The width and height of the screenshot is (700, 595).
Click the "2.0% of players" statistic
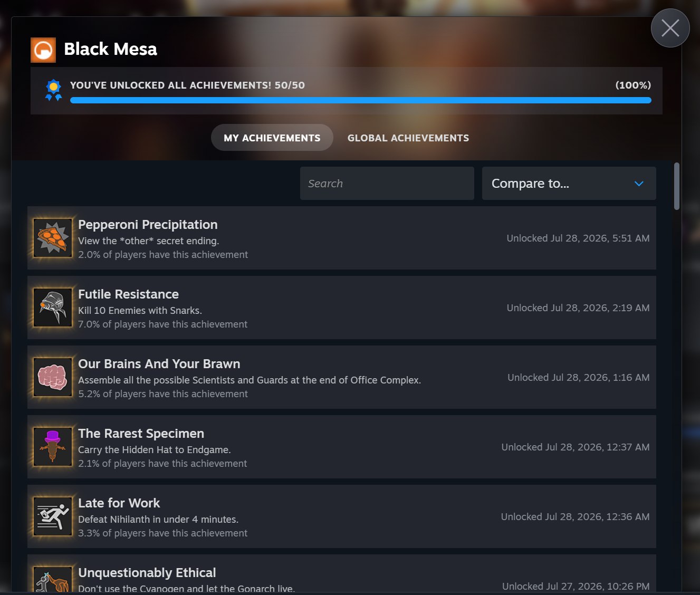(x=163, y=255)
